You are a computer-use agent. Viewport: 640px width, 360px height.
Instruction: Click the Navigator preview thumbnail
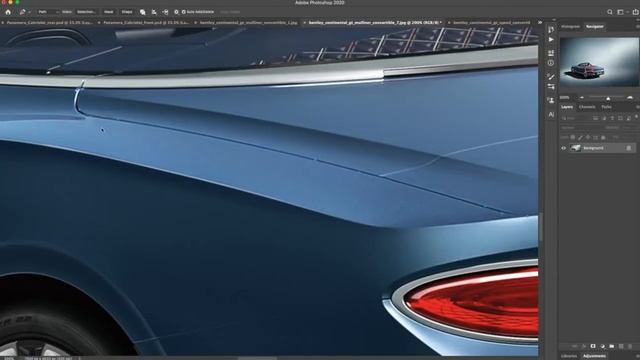(599, 62)
